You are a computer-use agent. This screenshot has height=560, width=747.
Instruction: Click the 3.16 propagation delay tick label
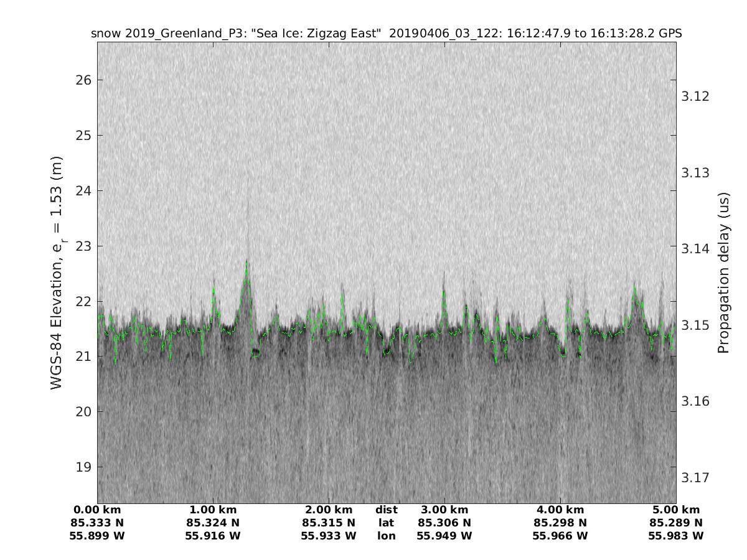pyautogui.click(x=695, y=401)
